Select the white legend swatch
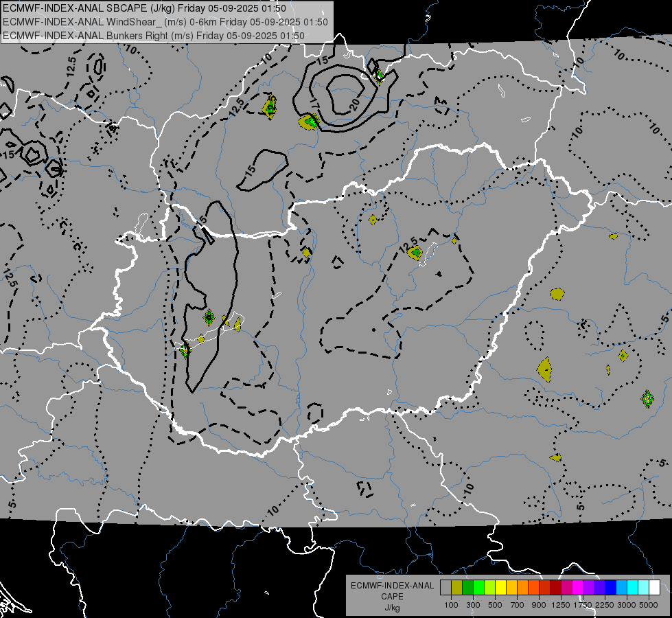Screen dimensions: 672x618 [655, 588]
